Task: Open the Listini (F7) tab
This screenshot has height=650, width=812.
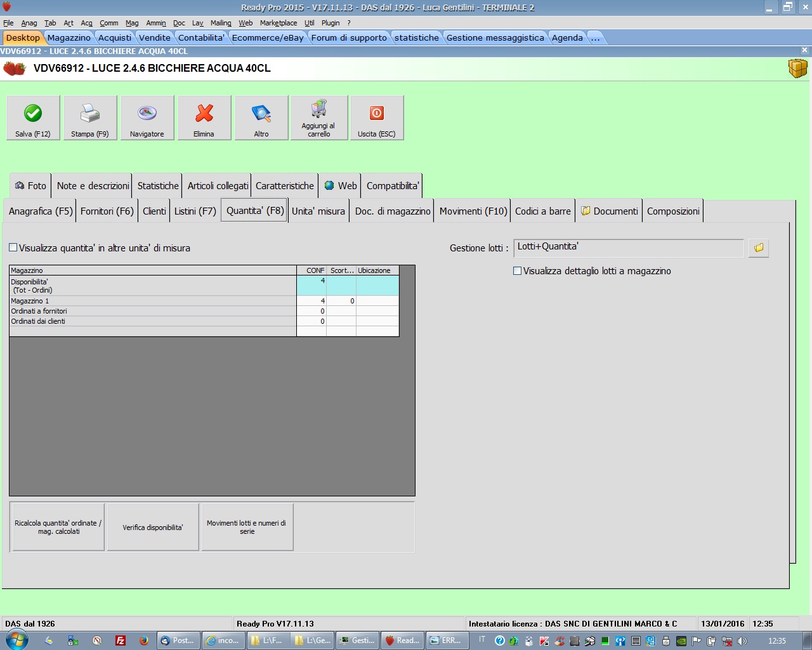Action: click(195, 211)
